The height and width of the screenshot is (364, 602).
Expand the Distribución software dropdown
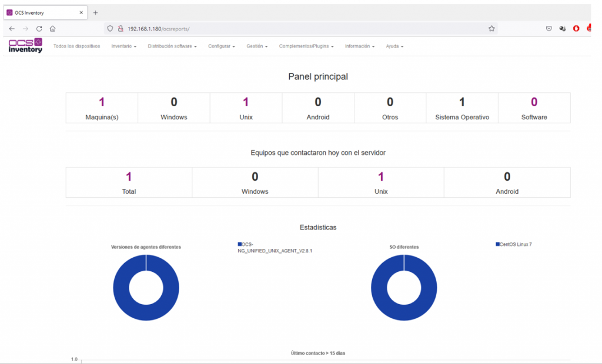pyautogui.click(x=172, y=46)
